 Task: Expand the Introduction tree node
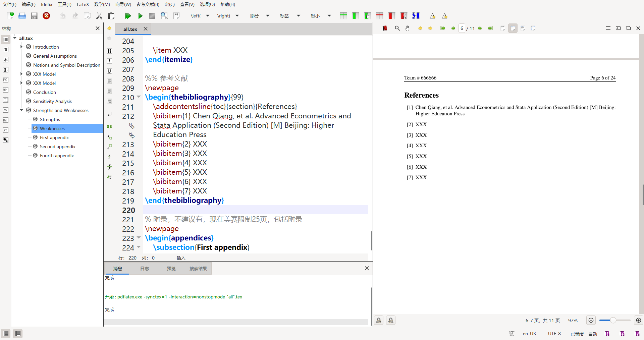21,47
